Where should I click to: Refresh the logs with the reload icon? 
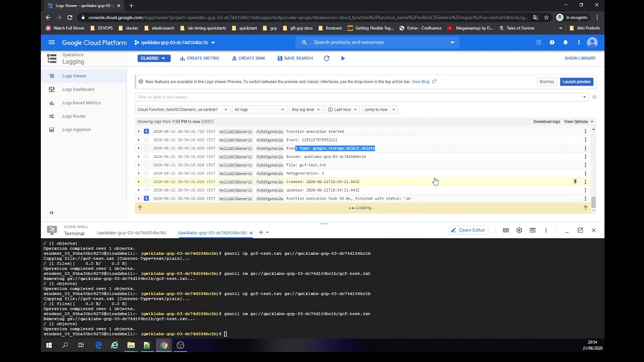click(x=327, y=58)
